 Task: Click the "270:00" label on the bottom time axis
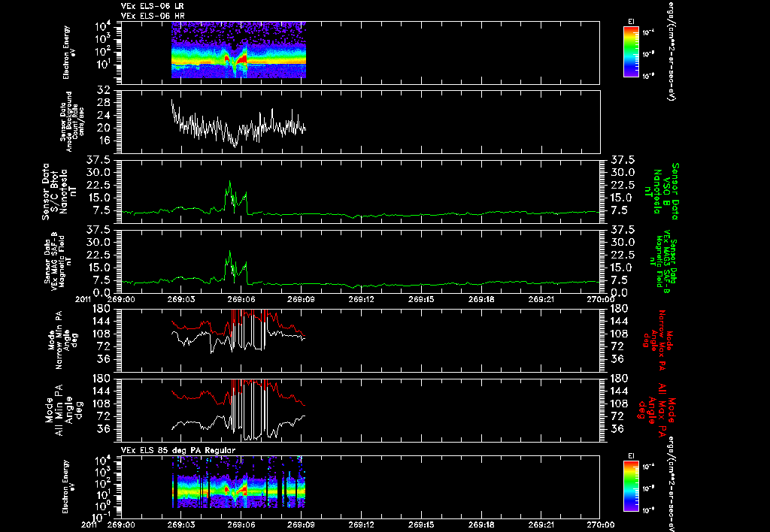coord(601,524)
